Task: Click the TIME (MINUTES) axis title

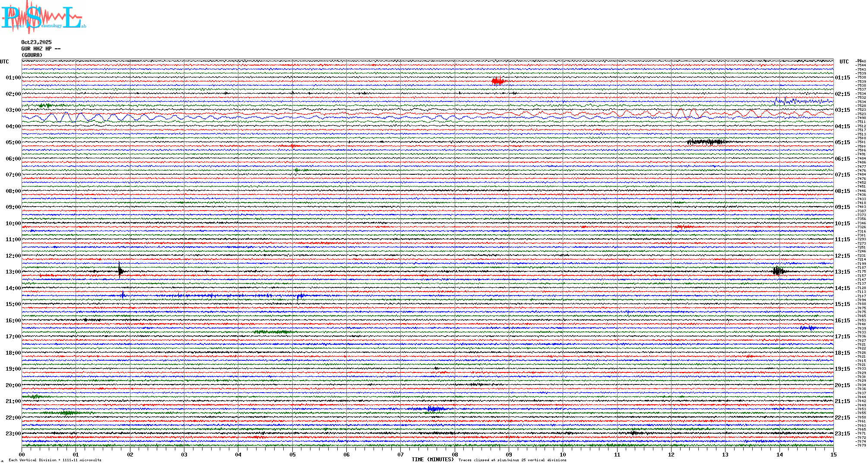Action: (x=433, y=460)
